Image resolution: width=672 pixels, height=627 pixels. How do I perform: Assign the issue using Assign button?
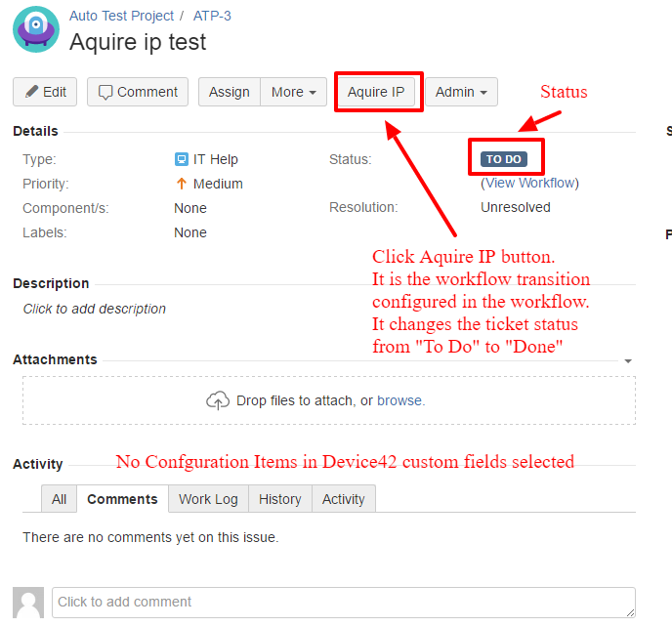tap(230, 92)
